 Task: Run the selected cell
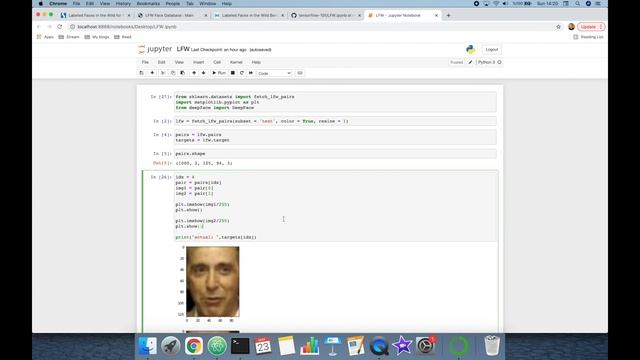[219, 73]
